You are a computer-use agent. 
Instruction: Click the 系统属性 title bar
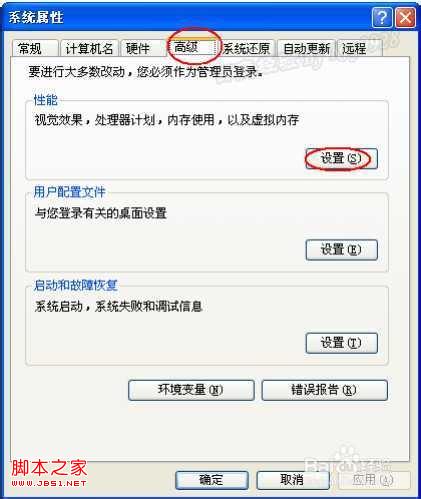pos(187,17)
